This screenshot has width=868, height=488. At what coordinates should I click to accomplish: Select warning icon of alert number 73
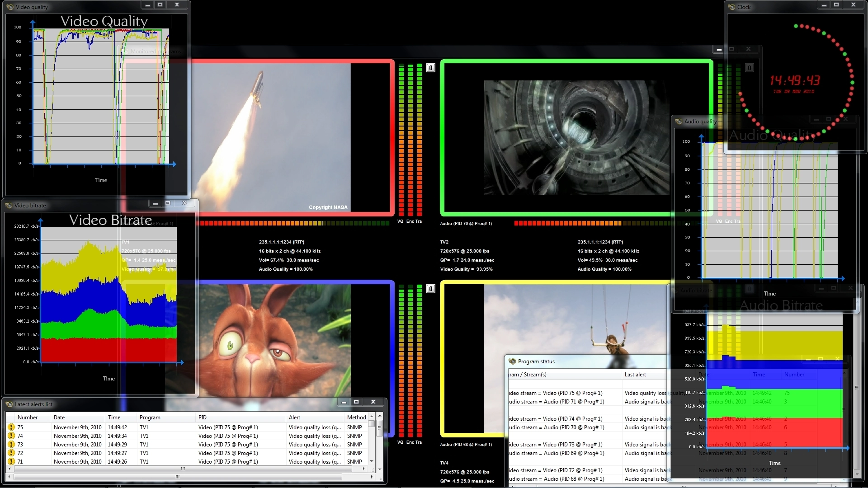click(11, 444)
